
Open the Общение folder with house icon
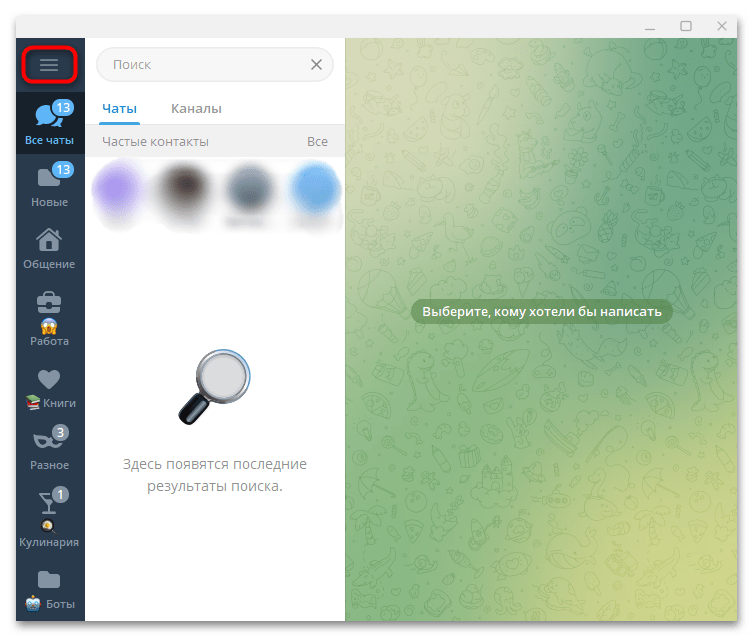50,247
